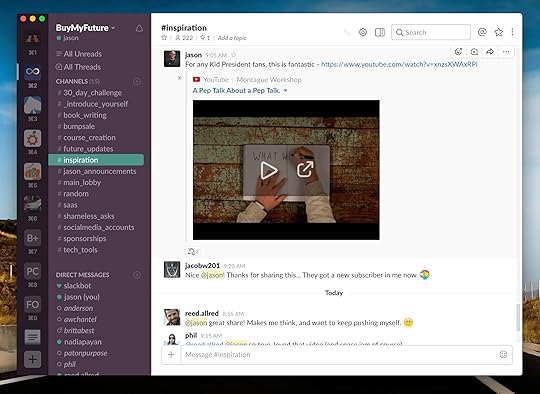Share jason's message with arrow icon

(490, 52)
